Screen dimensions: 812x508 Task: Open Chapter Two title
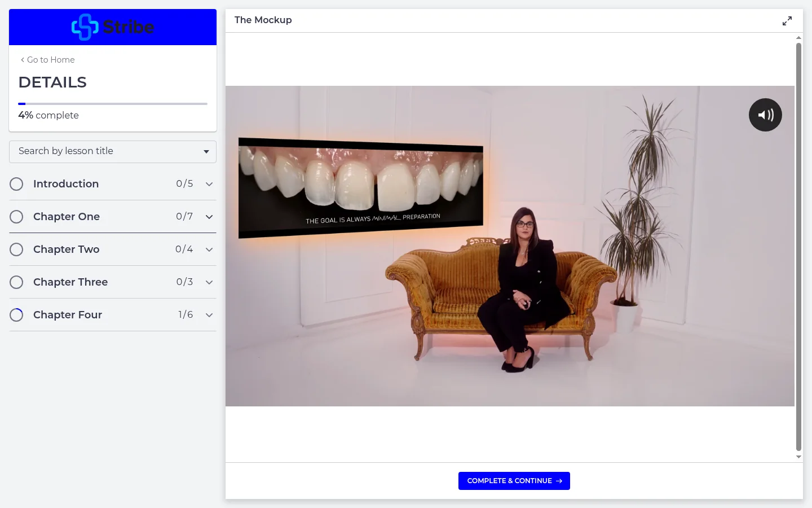click(67, 249)
